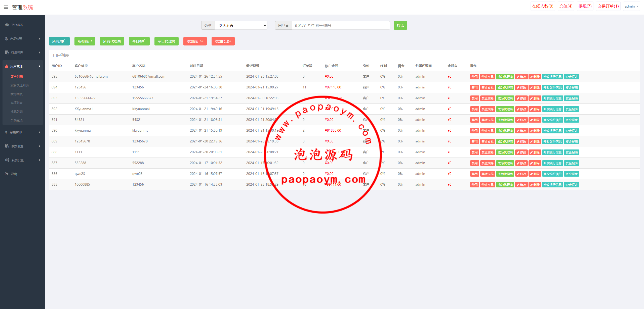The width and height of the screenshot is (644, 309).
Task: Open 实名认证列表 in the sidebar
Action: click(x=20, y=85)
